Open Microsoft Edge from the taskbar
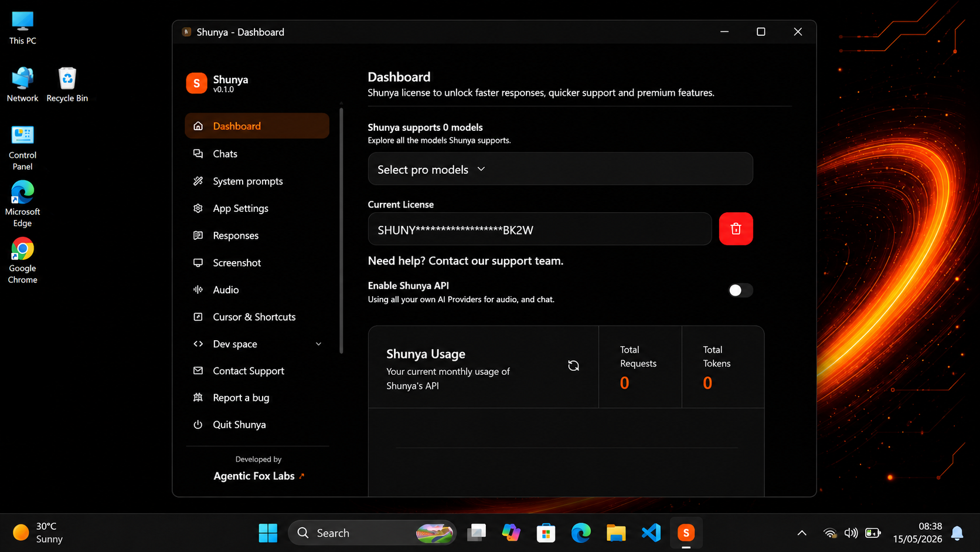Image resolution: width=980 pixels, height=552 pixels. pos(581,533)
